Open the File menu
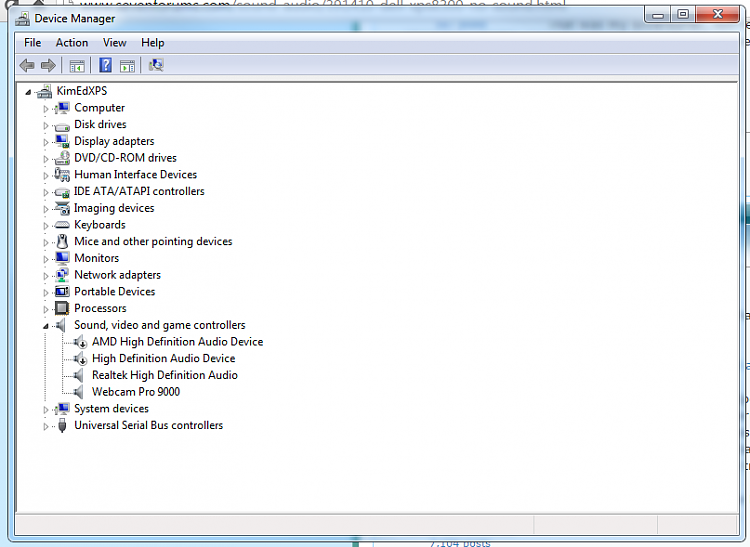Screen dimensions: 750x547 pyautogui.click(x=33, y=43)
